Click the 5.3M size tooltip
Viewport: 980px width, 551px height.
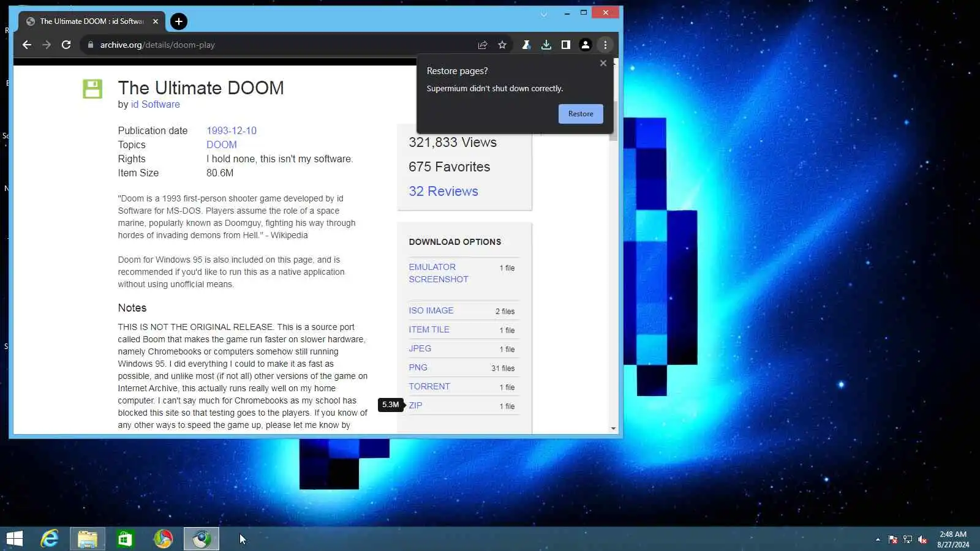pos(391,405)
